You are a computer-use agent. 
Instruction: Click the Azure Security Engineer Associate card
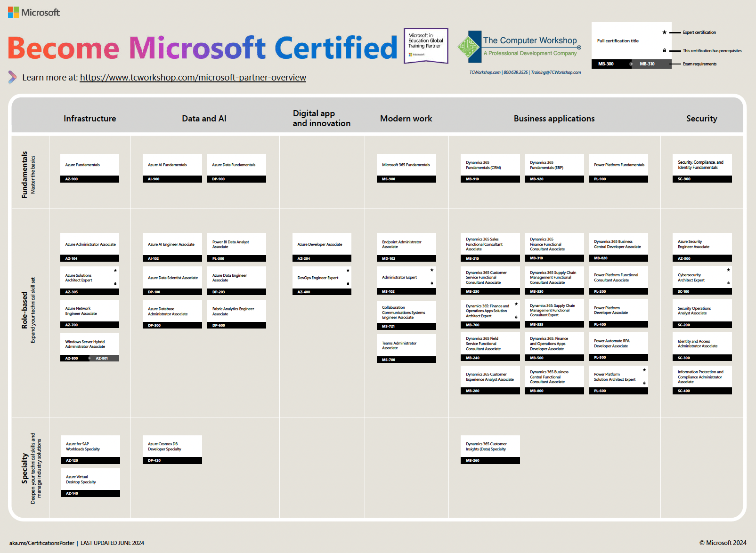pos(702,248)
